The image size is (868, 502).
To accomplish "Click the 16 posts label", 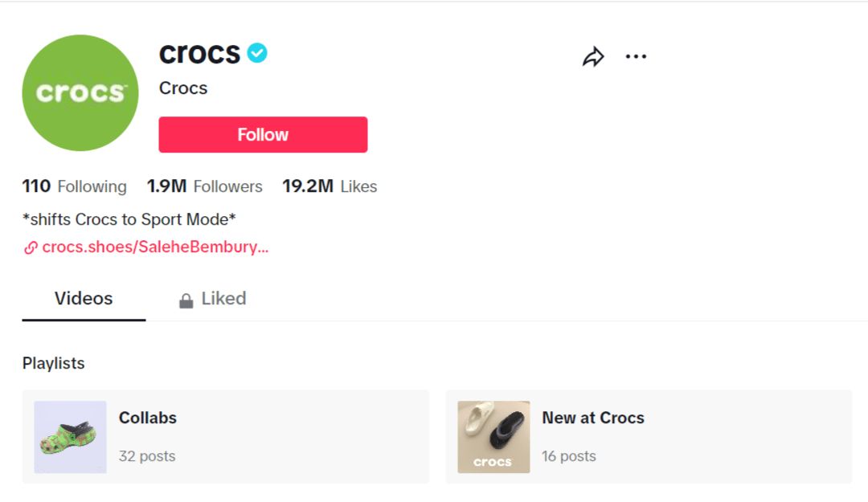I will (569, 456).
